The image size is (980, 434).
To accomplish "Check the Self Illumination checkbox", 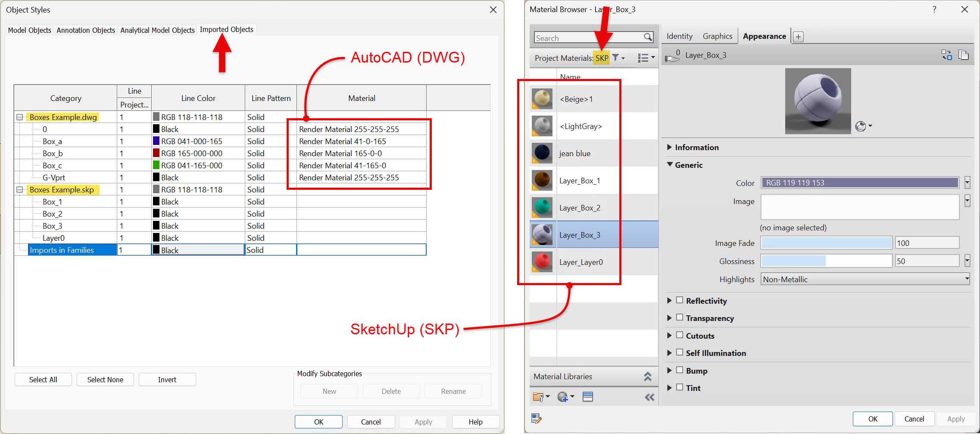I will coord(680,353).
